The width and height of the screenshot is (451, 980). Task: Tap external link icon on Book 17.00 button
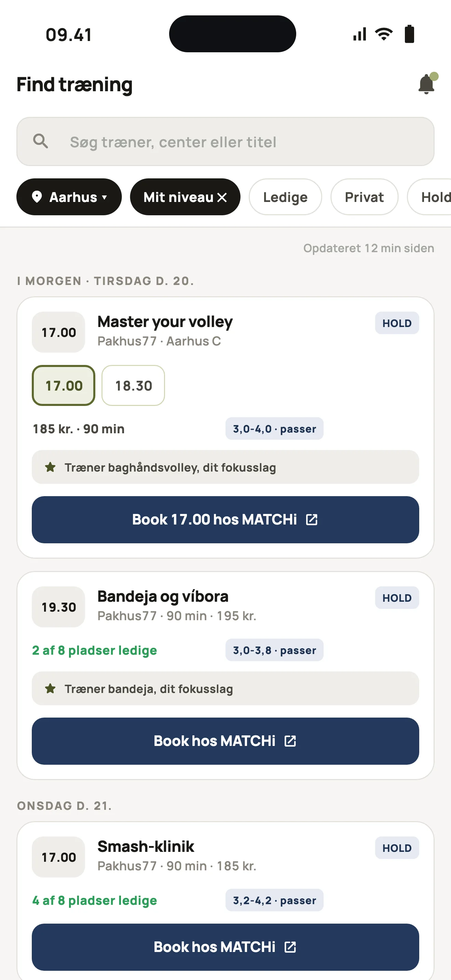(312, 519)
